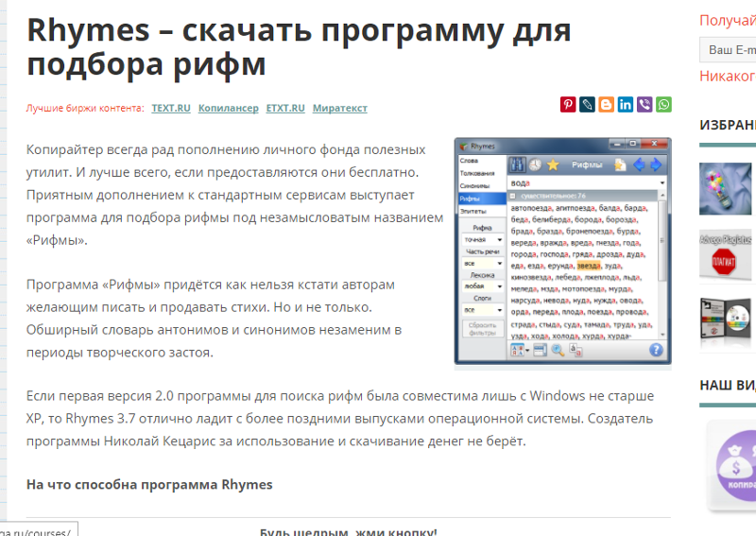This screenshot has width=756, height=536.
Task: Click the 'Ваш E-mail' input field
Action: [728, 49]
